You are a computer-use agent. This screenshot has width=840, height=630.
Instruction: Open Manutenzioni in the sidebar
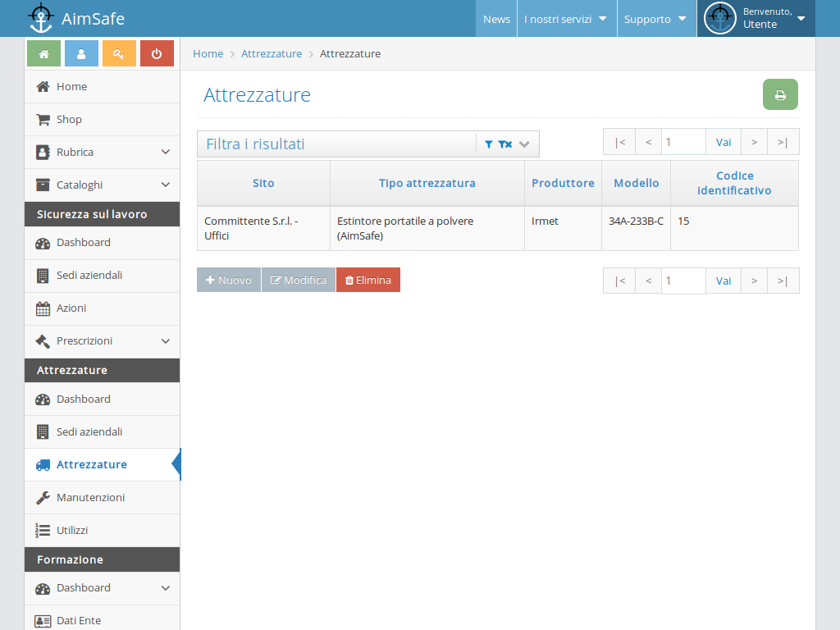click(x=102, y=498)
